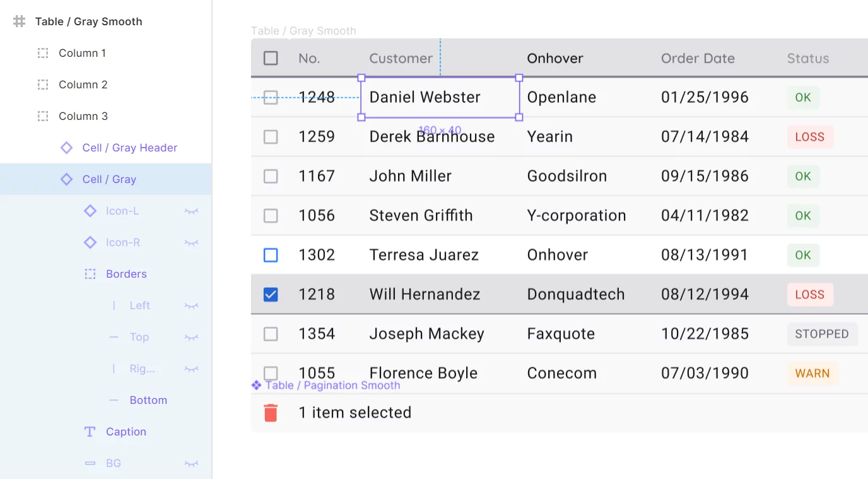The width and height of the screenshot is (868, 479).
Task: Click the BG layer rectangle icon
Action: (x=90, y=463)
